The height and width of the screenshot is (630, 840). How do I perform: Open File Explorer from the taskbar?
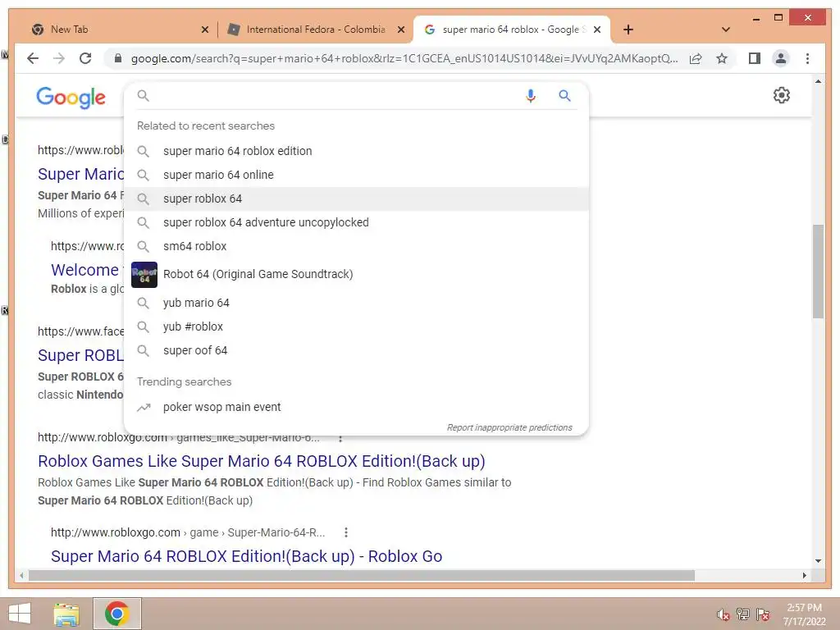pos(67,614)
